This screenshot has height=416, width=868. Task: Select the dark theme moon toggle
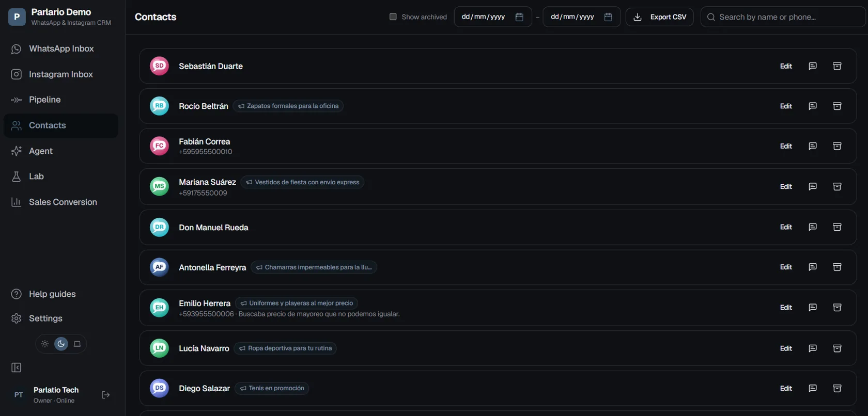tap(61, 344)
